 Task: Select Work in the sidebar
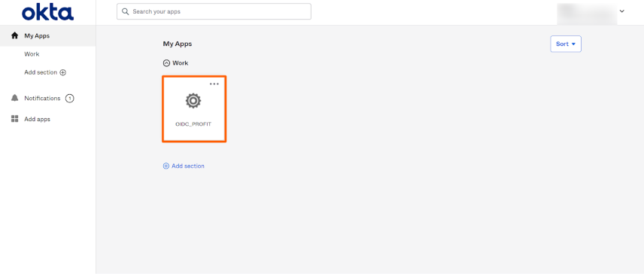click(32, 54)
